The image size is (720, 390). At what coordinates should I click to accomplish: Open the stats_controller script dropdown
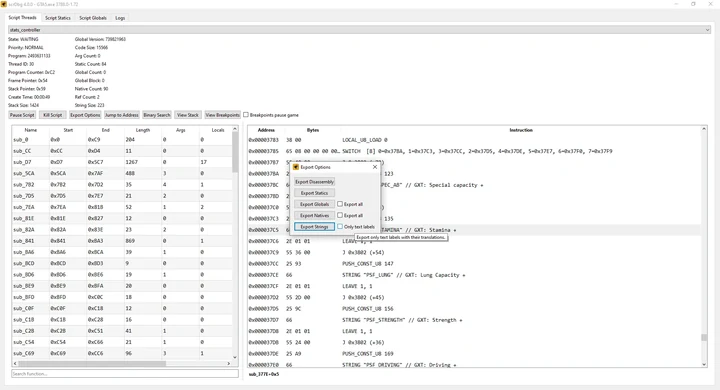(359, 30)
